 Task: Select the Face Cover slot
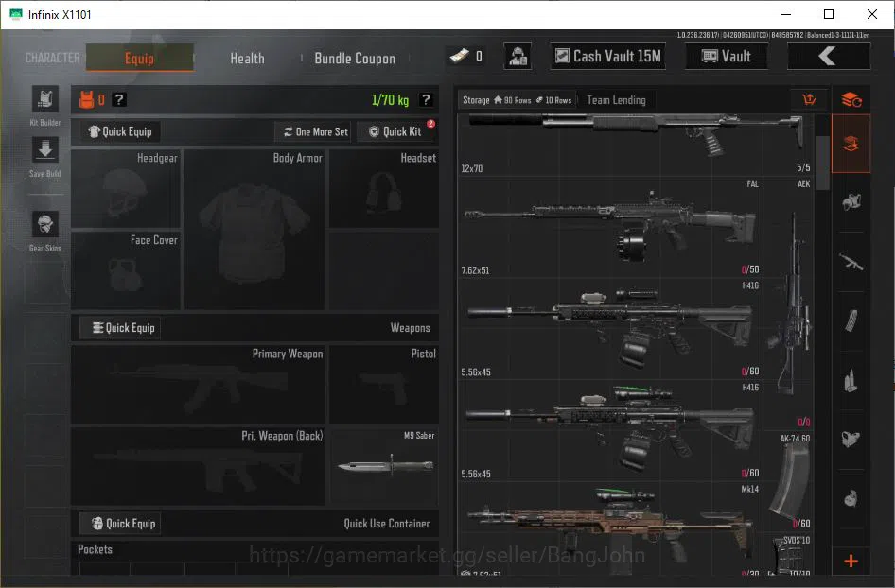pos(126,270)
